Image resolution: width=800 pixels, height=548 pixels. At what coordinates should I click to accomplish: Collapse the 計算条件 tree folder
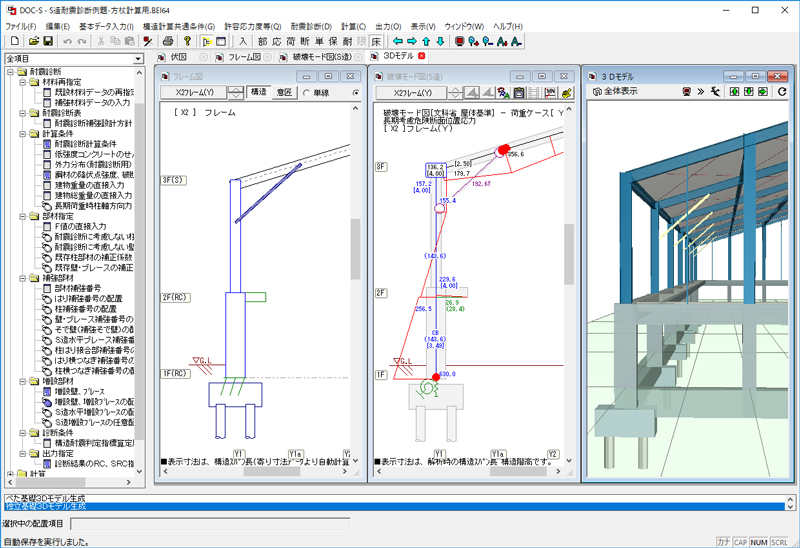pyautogui.click(x=21, y=133)
